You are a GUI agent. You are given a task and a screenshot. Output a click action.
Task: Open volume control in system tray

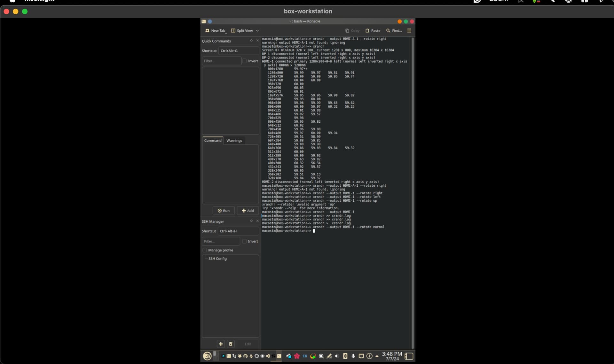click(337, 356)
